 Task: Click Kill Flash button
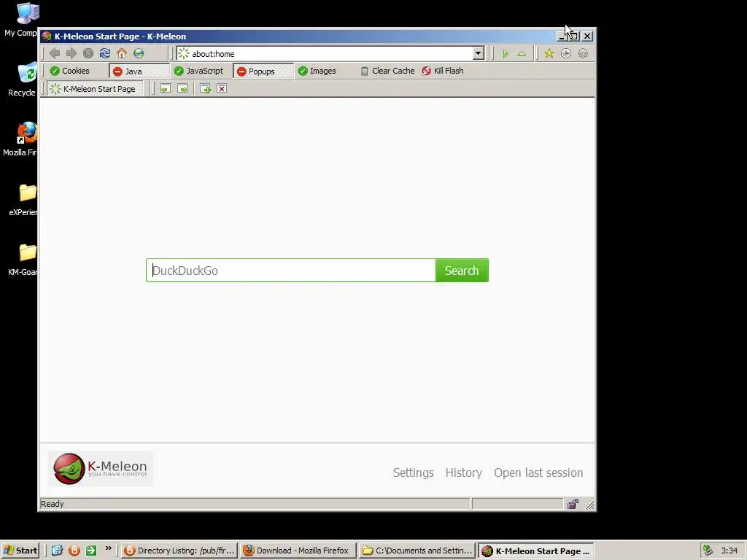443,71
